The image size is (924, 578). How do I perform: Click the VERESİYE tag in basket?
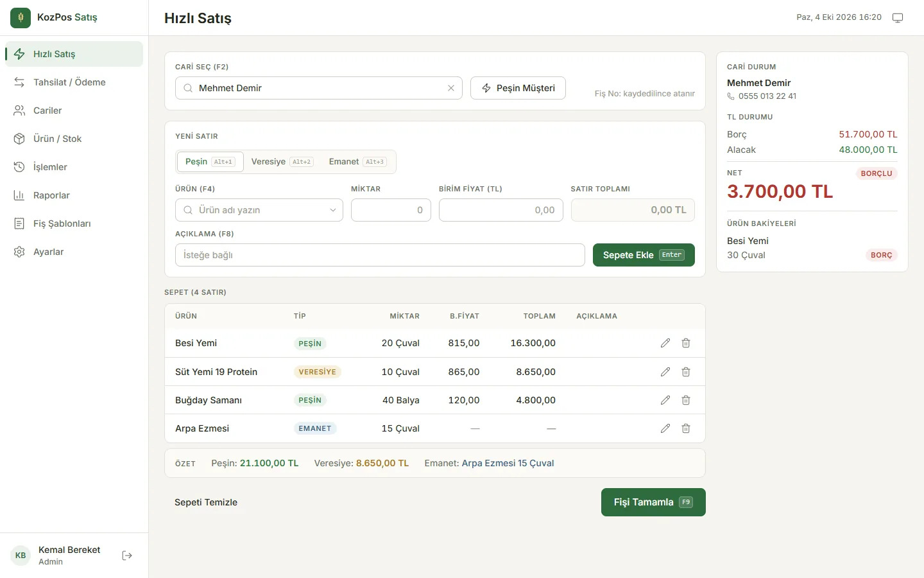(x=318, y=372)
